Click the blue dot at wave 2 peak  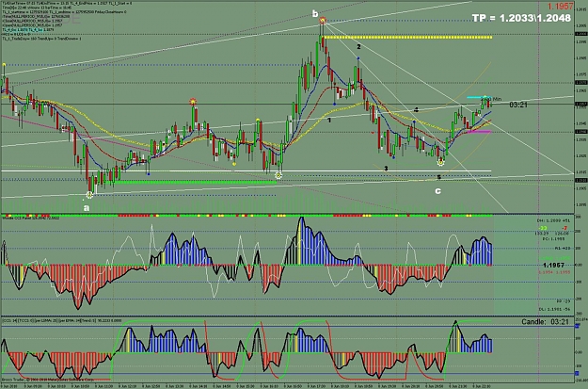[358, 58]
